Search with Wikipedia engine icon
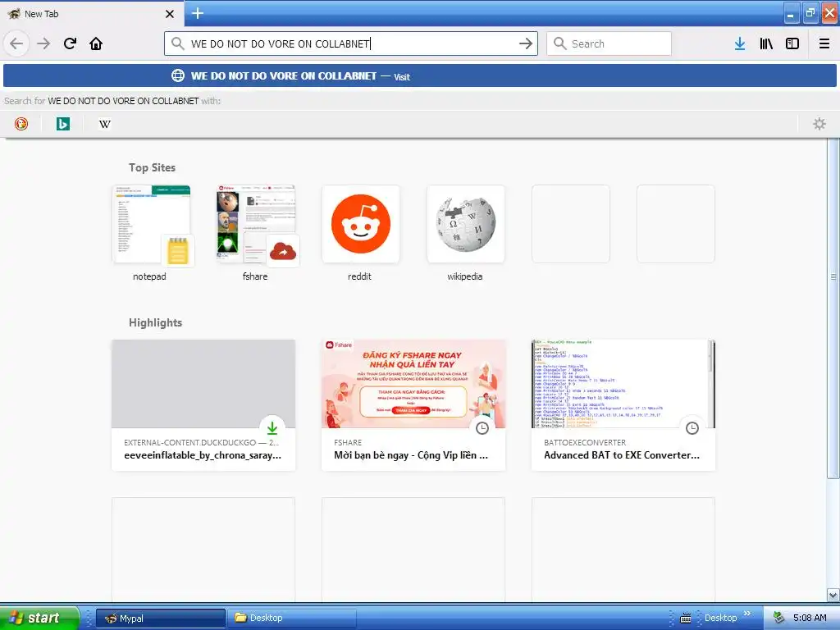 pyautogui.click(x=105, y=124)
